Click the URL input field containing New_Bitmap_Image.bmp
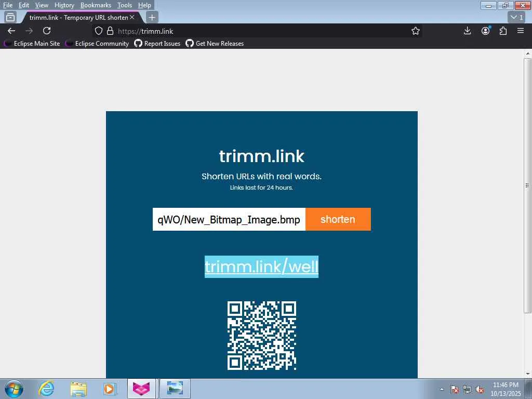 [x=229, y=219]
